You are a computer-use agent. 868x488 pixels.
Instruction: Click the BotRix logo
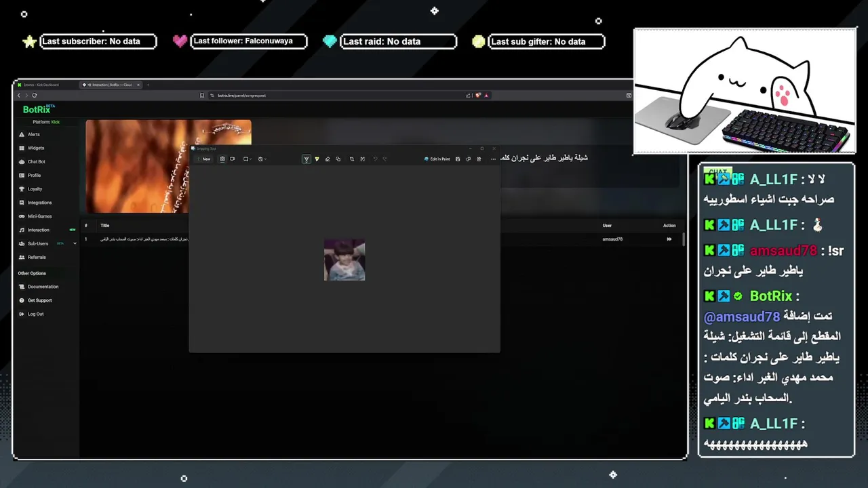pyautogui.click(x=38, y=109)
